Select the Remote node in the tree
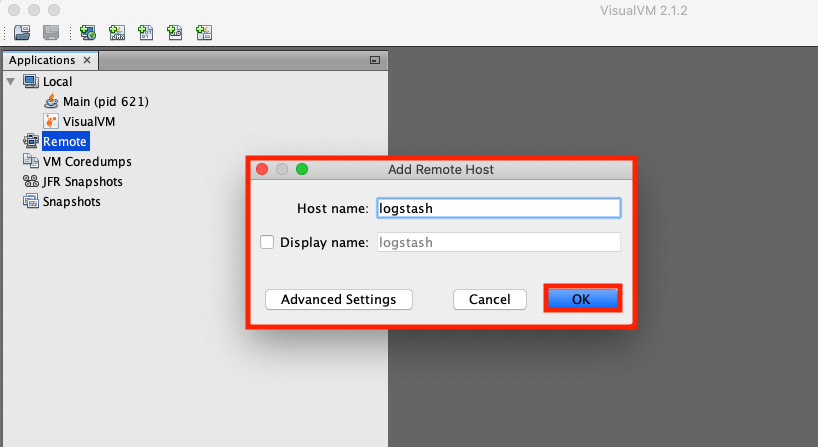Viewport: 818px width, 447px height. pyautogui.click(x=65, y=141)
